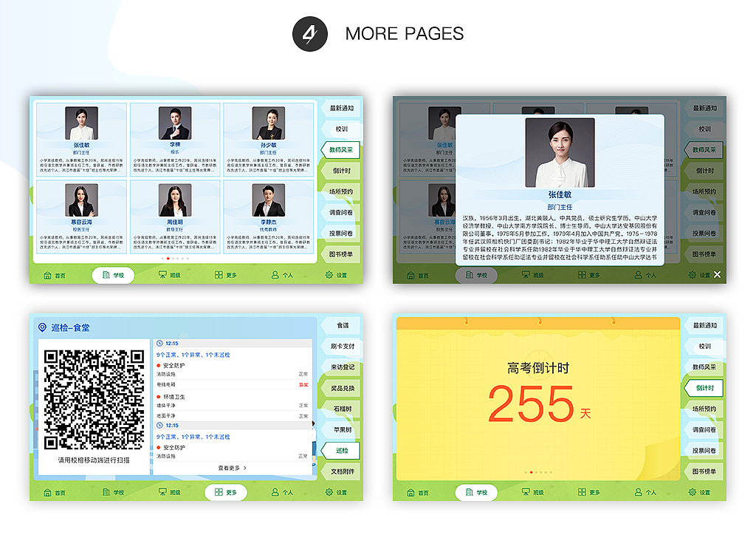Click the QR code on the 巡检 screen
The image size is (756, 535).
(94, 400)
